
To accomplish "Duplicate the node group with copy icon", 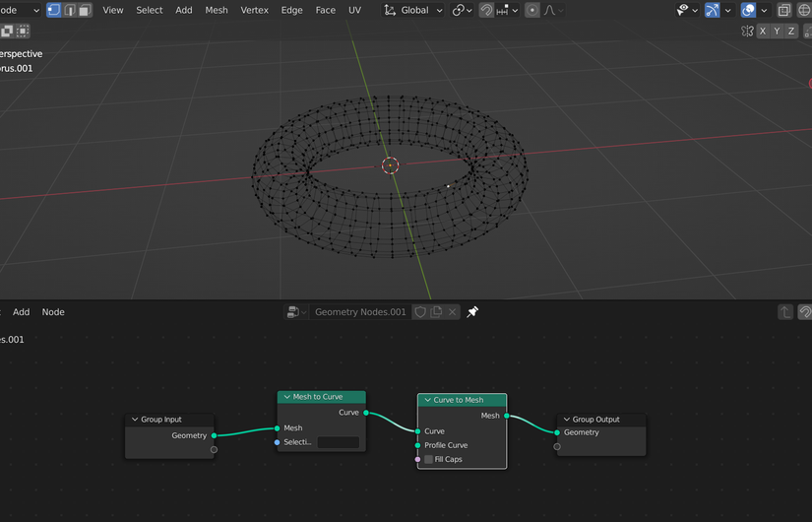I will 436,312.
